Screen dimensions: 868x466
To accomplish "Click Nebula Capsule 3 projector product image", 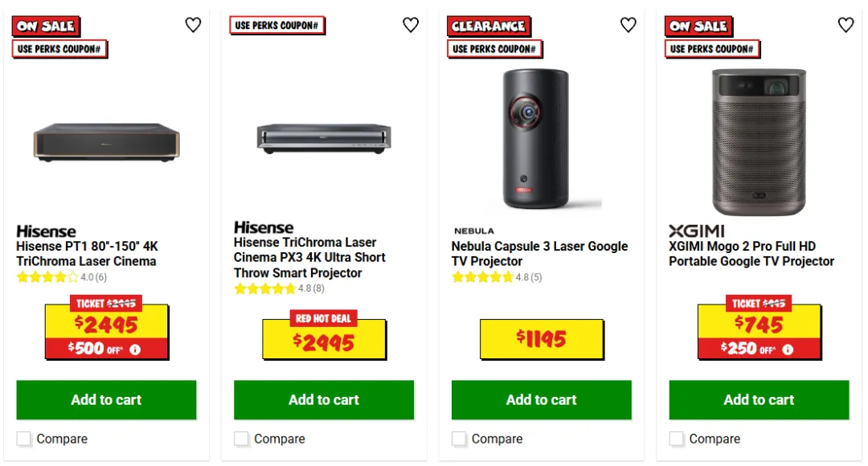I will (536, 140).
